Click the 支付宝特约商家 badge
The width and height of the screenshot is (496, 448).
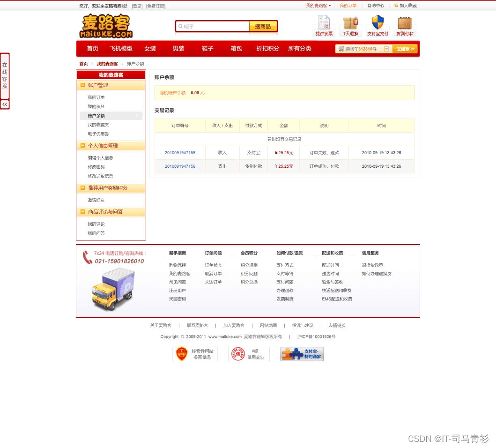[302, 354]
